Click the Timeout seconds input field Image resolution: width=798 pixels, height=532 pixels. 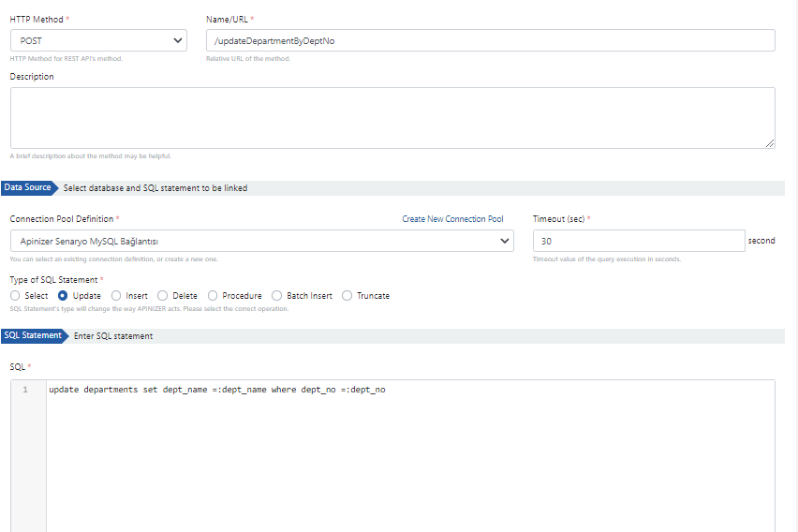pyautogui.click(x=638, y=241)
